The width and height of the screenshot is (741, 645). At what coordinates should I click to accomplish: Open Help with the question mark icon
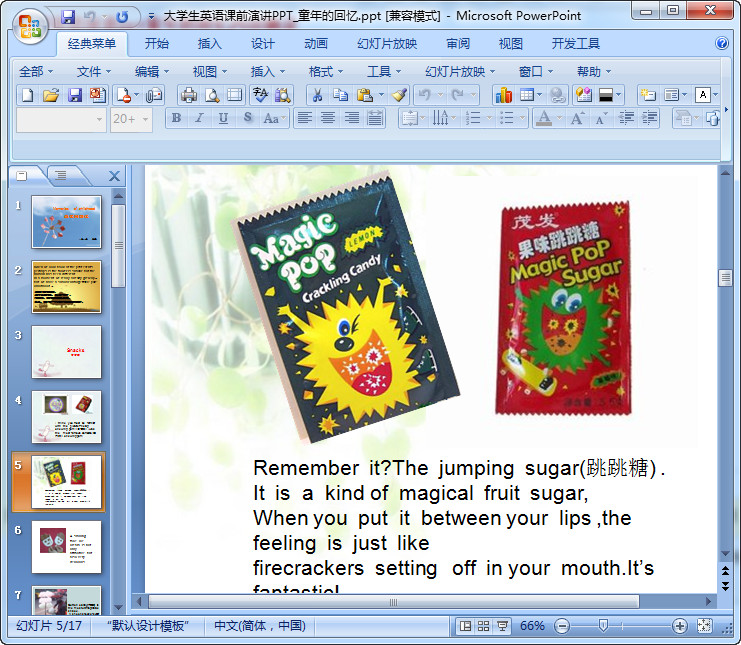722,43
